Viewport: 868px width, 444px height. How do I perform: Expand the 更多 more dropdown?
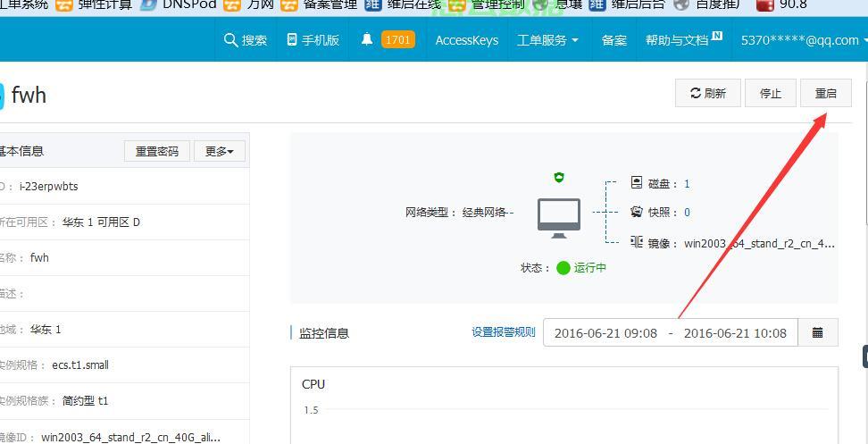click(220, 151)
